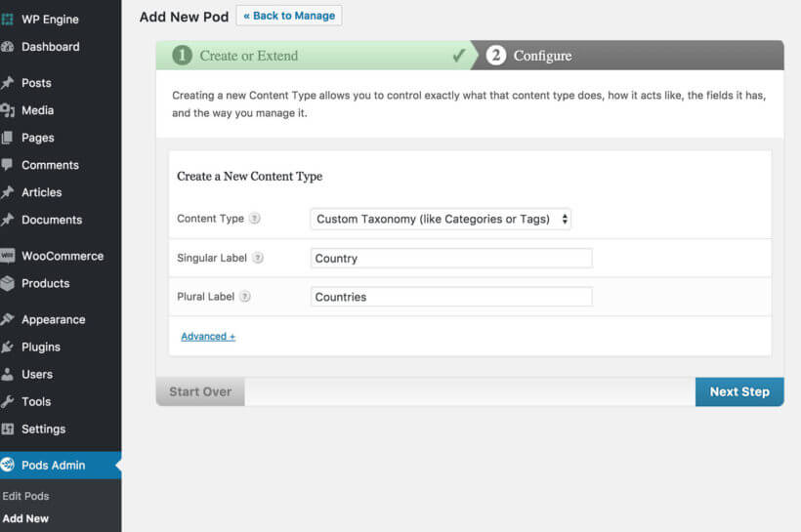Expand the Advanced + options
This screenshot has width=801, height=532.
[208, 337]
